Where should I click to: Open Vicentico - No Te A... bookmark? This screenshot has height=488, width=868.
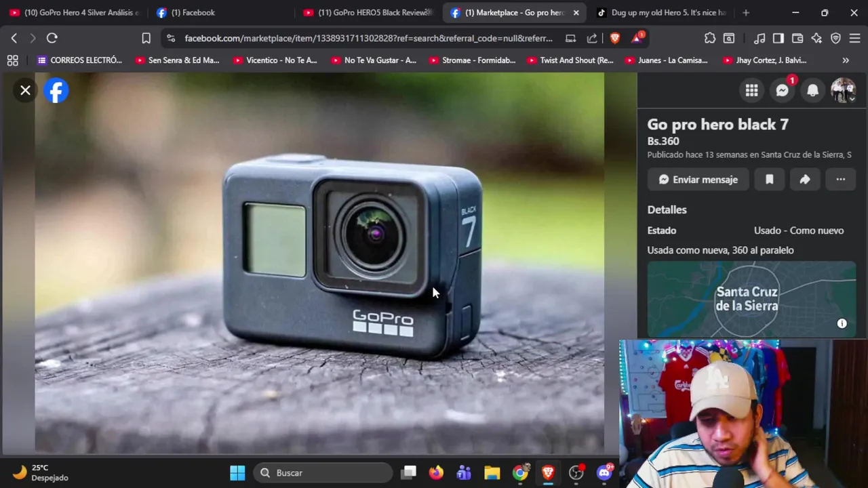(275, 60)
